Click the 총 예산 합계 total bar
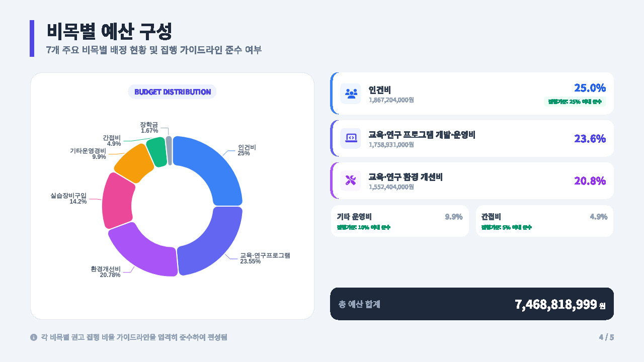This screenshot has height=362, width=644. coord(472,304)
